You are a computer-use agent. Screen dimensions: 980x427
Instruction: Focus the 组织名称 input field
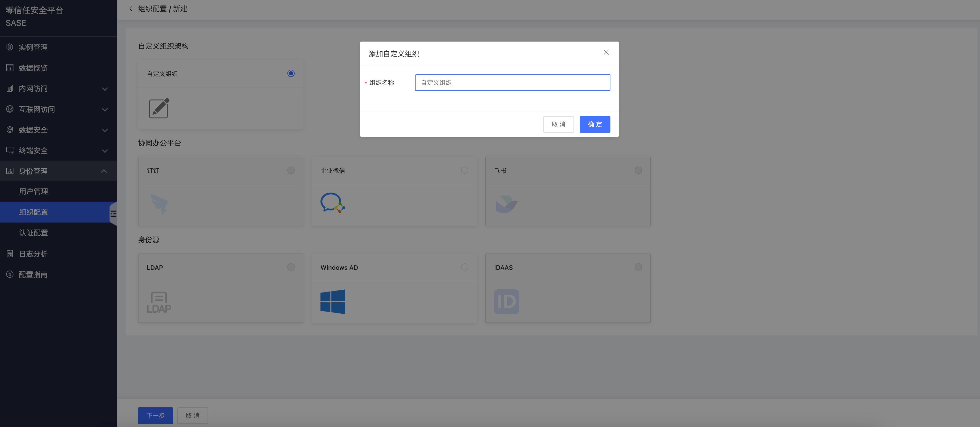(x=512, y=82)
